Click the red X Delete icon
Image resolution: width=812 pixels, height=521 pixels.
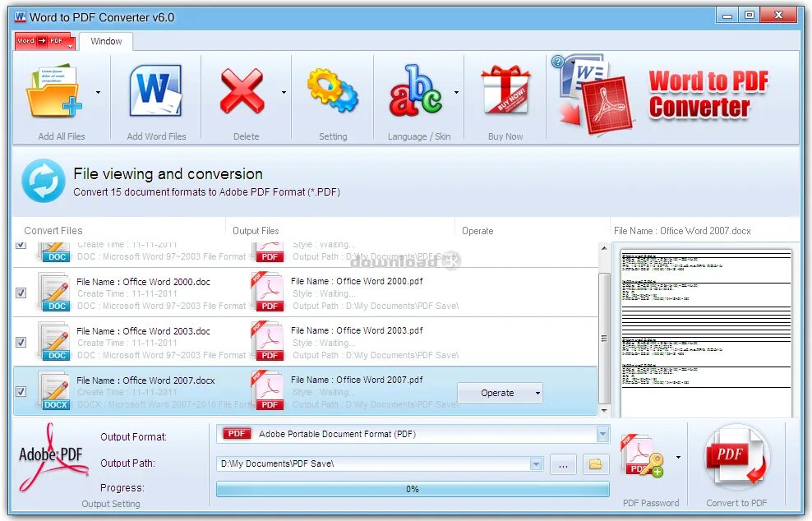pos(242,92)
